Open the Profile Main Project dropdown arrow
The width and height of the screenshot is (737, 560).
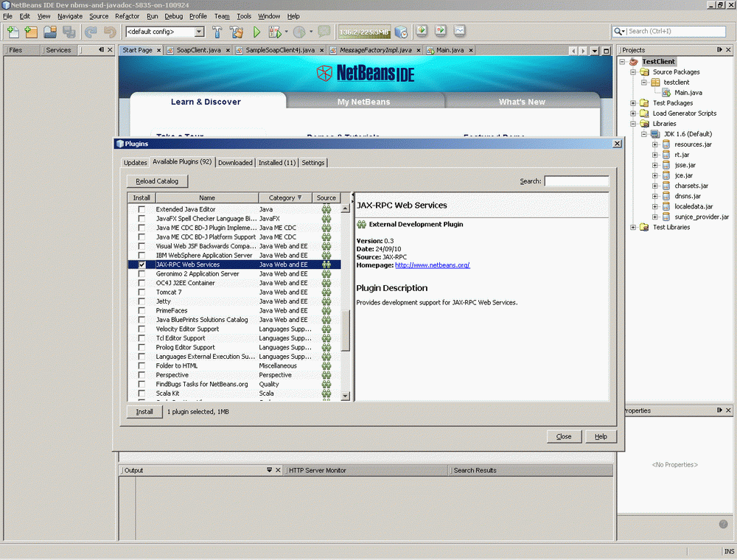click(x=311, y=32)
